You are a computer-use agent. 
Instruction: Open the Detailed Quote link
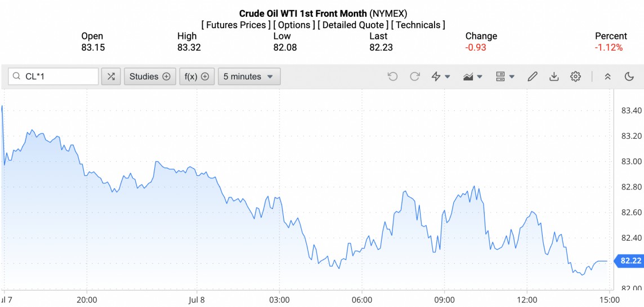click(x=352, y=25)
